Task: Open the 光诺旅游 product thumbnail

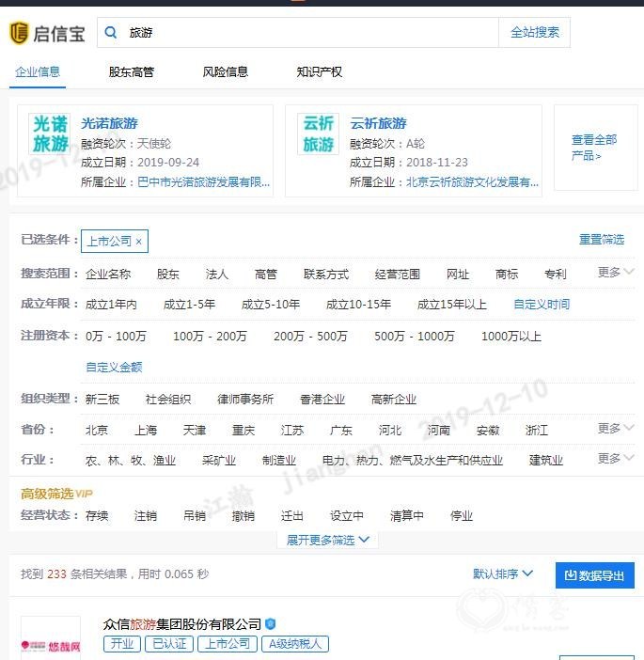Action: click(50, 134)
